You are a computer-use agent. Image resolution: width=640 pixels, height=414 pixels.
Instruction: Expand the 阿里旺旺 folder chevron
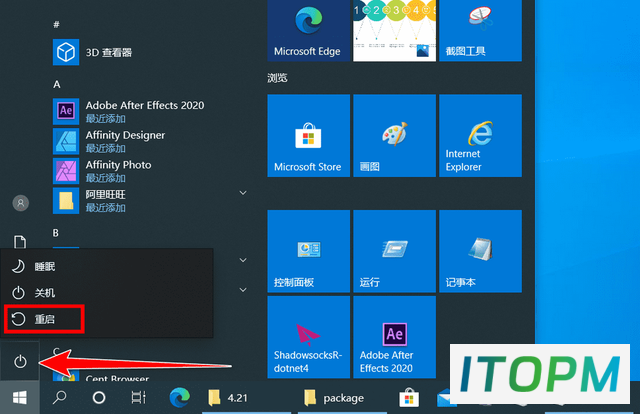point(243,193)
